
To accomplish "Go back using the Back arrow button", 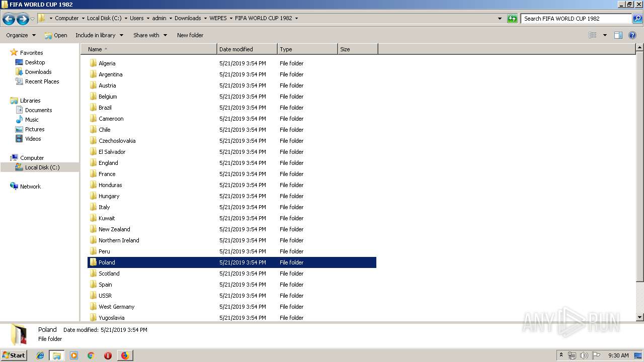I will tap(9, 19).
